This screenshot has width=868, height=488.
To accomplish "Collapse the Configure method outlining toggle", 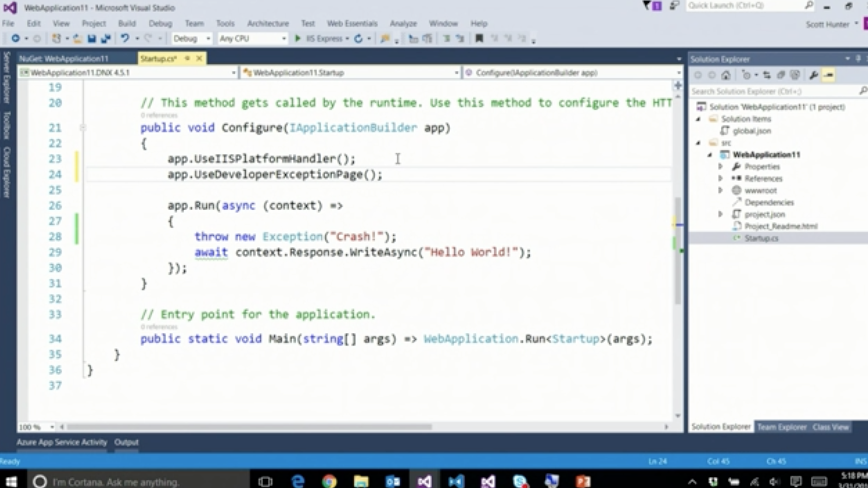I will [83, 128].
